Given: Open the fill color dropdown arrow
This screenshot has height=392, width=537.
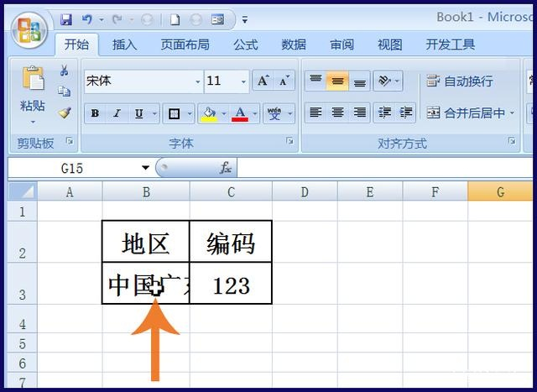Looking at the screenshot, I should [224, 113].
